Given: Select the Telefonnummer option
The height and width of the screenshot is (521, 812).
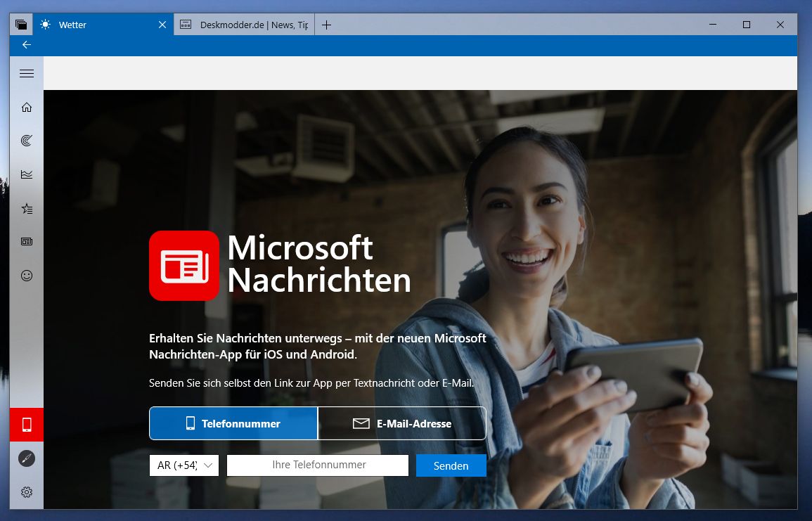Looking at the screenshot, I should pos(233,423).
